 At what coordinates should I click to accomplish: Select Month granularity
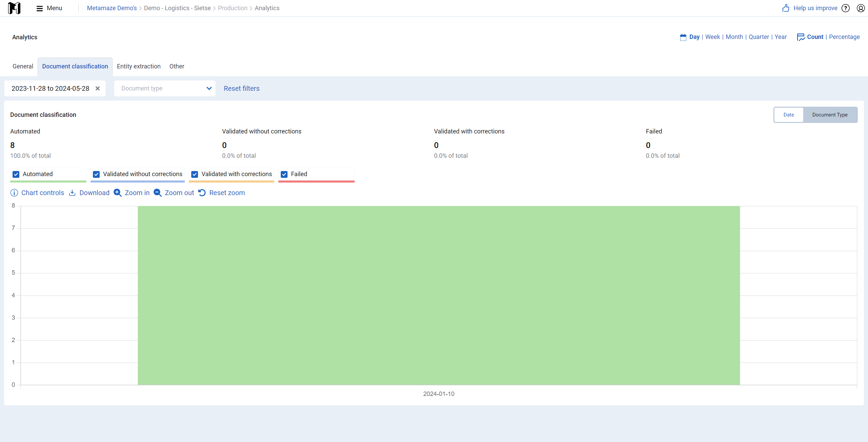pyautogui.click(x=734, y=37)
